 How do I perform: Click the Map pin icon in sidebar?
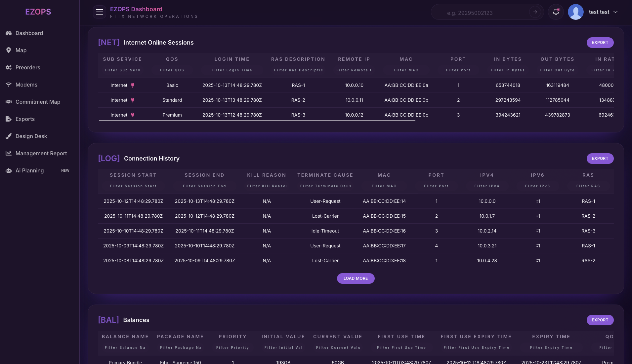[9, 50]
